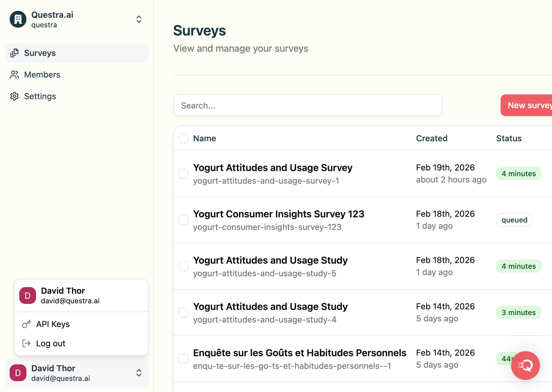552x392 pixels.
Task: Collapse the David Thor user menu chevron
Action: pyautogui.click(x=139, y=373)
